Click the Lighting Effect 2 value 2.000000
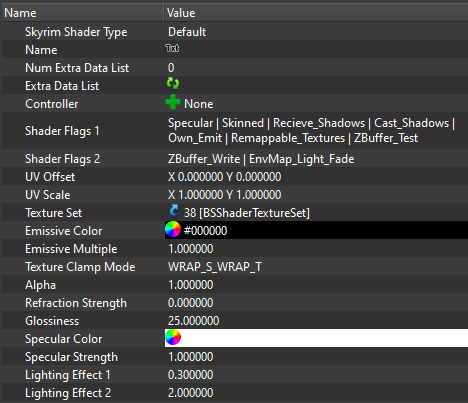 pos(191,393)
